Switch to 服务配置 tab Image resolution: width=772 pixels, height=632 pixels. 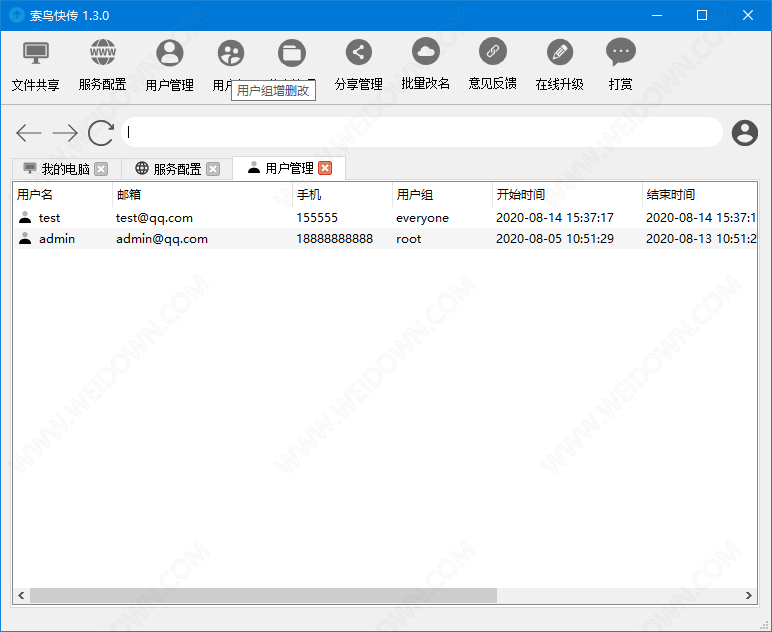point(177,169)
